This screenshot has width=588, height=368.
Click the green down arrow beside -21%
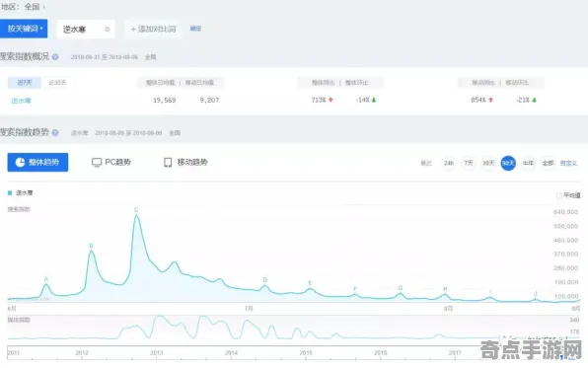click(x=534, y=101)
